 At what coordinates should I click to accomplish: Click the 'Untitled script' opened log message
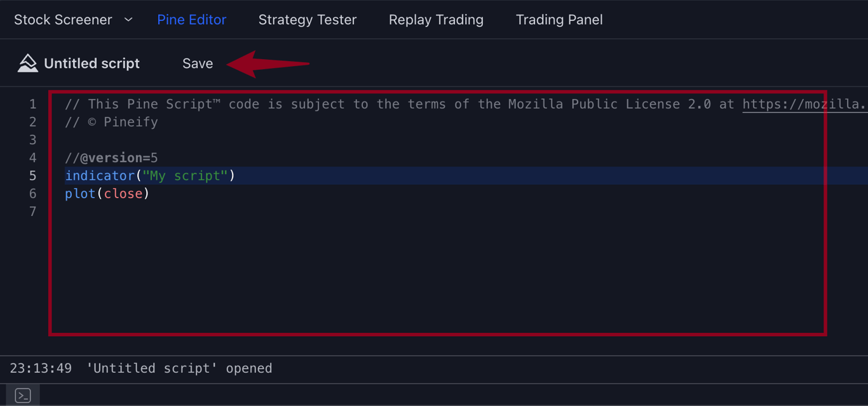[179, 369]
